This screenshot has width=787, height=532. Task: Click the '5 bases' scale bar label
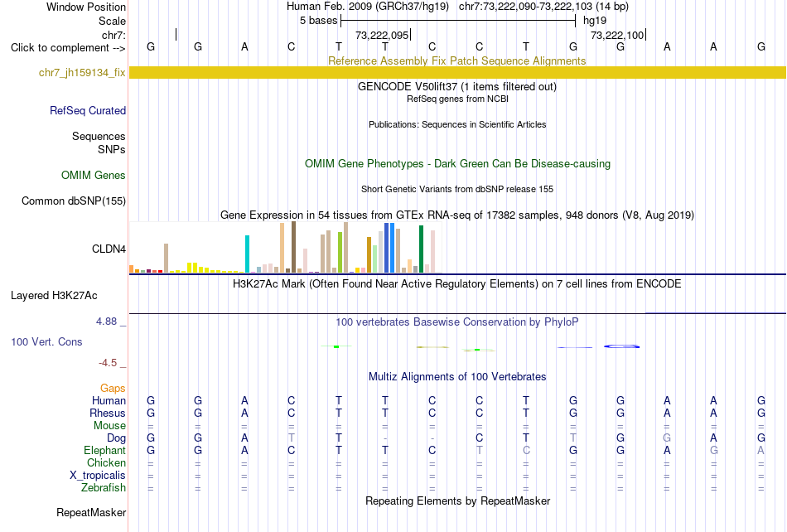319,21
